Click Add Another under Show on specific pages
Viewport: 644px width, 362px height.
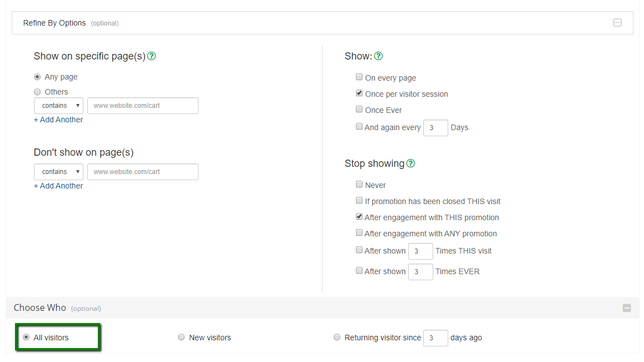[x=58, y=120]
